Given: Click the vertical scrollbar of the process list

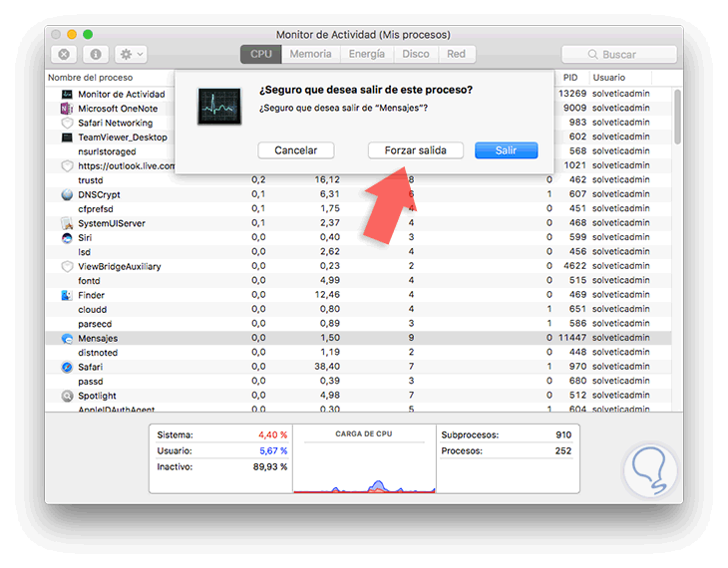Looking at the screenshot, I should [677, 117].
